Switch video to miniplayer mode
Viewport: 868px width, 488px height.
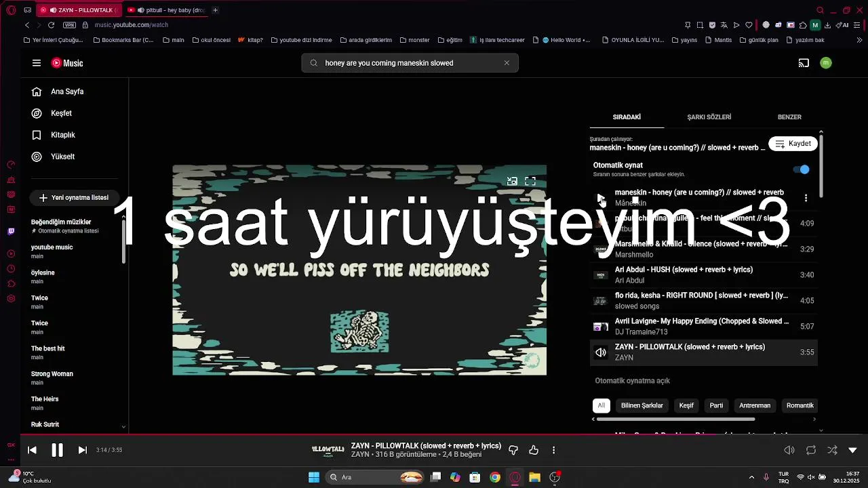point(512,181)
